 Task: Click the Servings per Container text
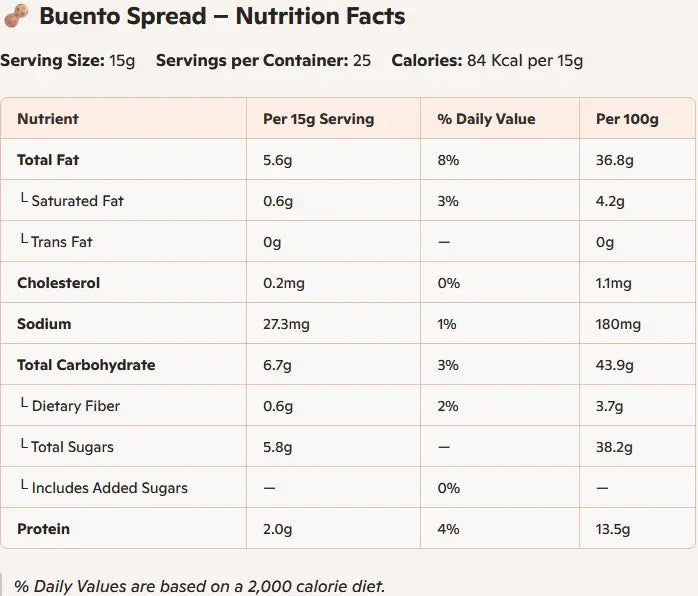263,60
